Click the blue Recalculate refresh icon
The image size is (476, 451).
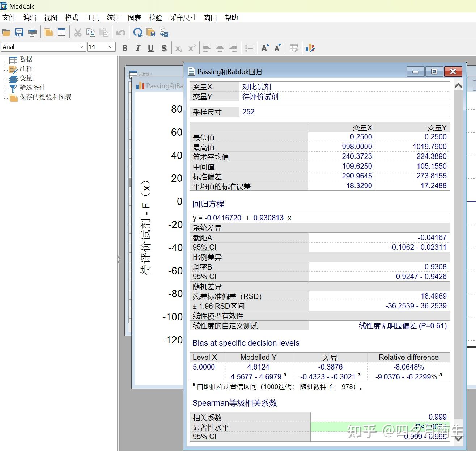click(x=137, y=33)
